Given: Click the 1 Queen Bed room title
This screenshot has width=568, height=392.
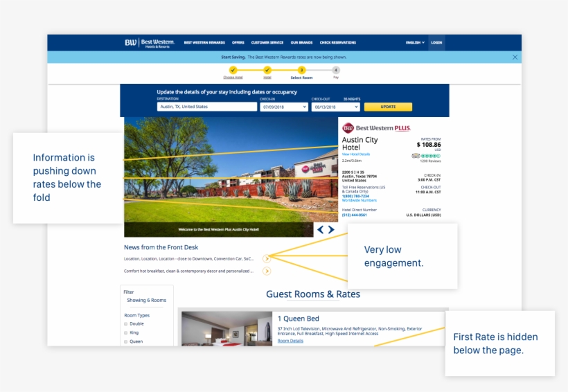Looking at the screenshot, I should pyautogui.click(x=298, y=319).
